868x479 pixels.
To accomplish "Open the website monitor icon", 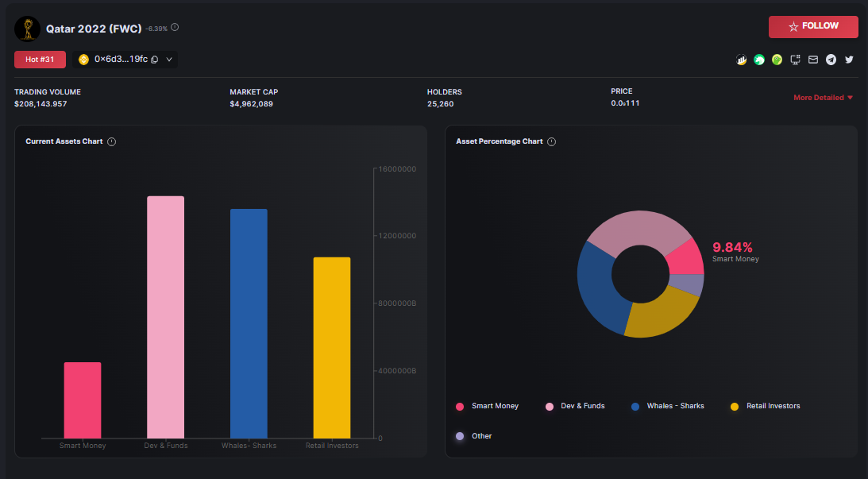I will click(x=796, y=60).
